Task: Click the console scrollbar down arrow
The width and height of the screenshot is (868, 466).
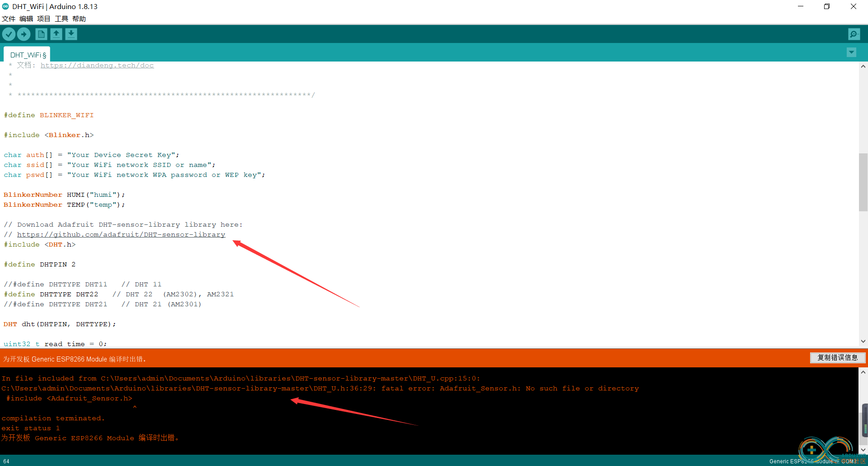Action: click(x=863, y=450)
